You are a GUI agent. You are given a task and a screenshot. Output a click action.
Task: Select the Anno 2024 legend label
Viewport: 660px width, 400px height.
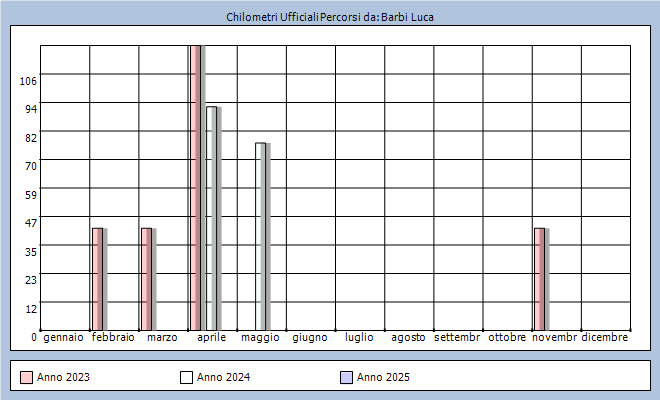223,377
